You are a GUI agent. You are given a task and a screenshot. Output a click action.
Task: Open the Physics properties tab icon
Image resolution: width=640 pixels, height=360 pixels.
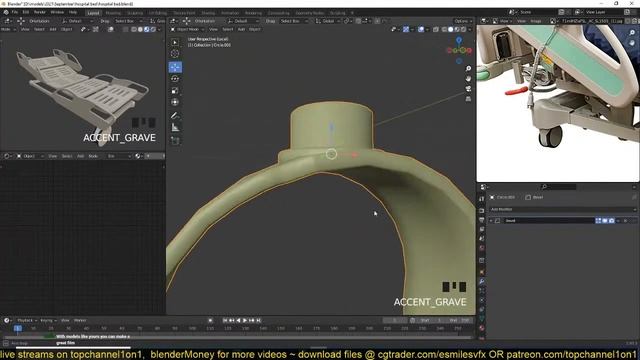point(482,300)
